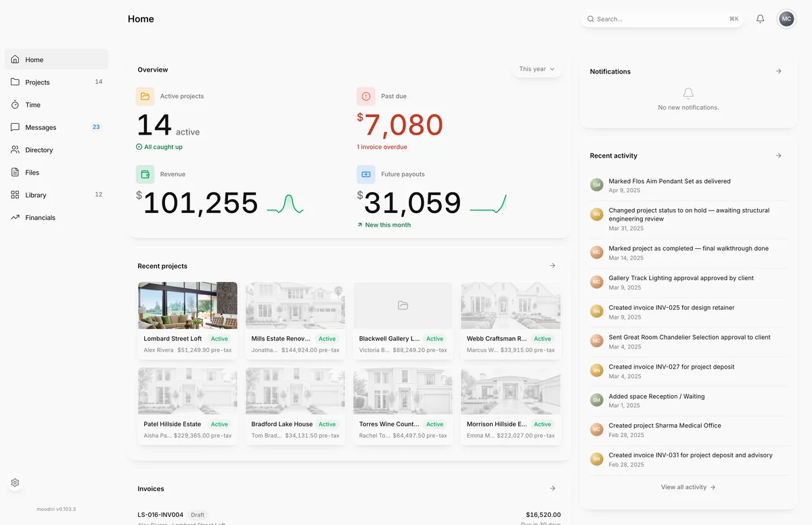Click the Past due alert icon
Image resolution: width=812 pixels, height=525 pixels.
[366, 96]
